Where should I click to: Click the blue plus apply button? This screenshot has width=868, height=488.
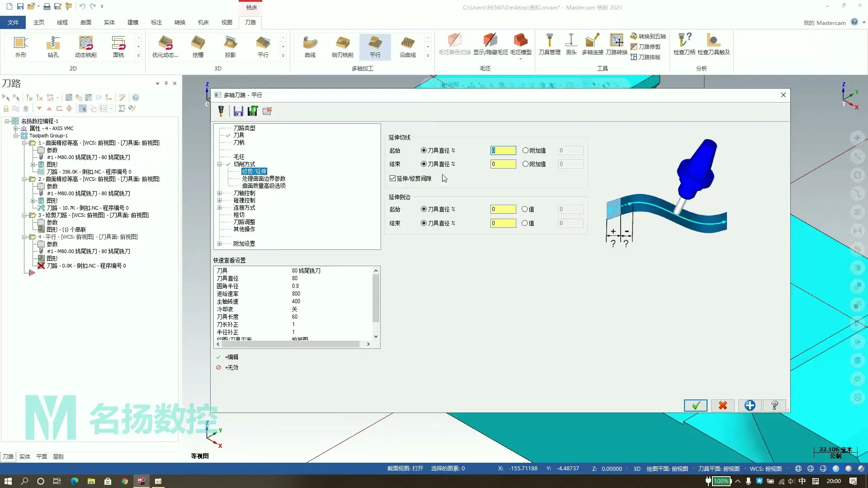[x=750, y=405]
